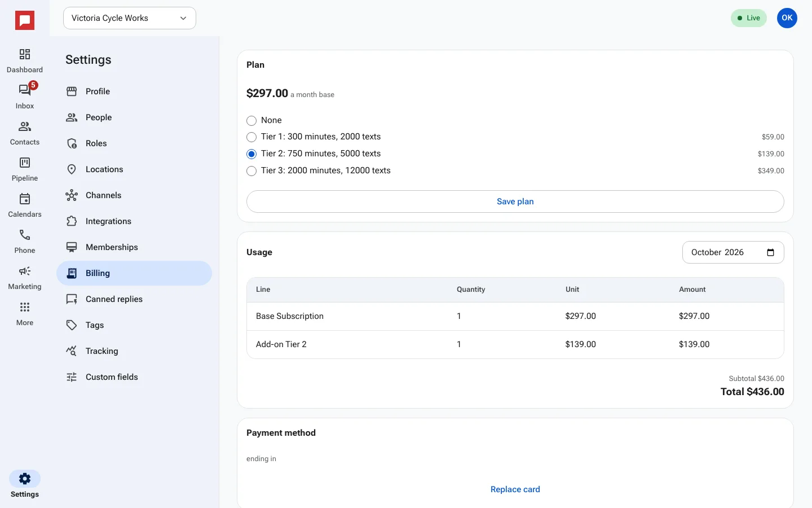812x508 pixels.
Task: Click the red chat app logo
Action: [25, 21]
